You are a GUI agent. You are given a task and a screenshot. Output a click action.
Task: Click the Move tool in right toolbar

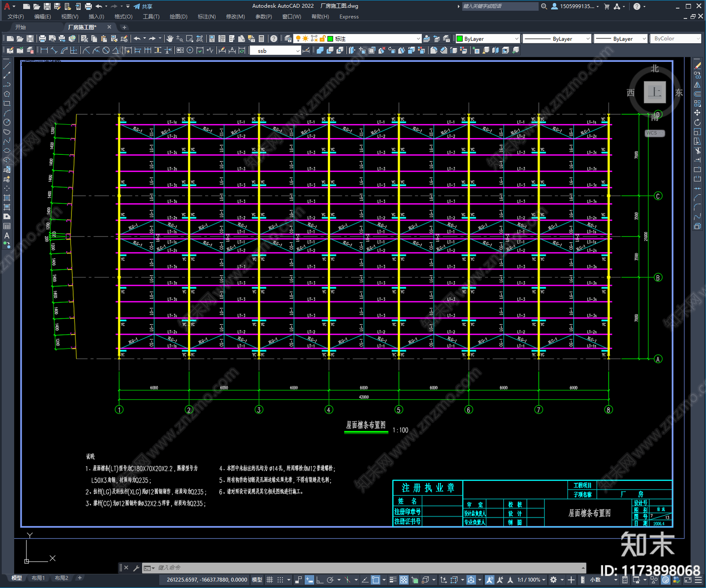[698, 113]
